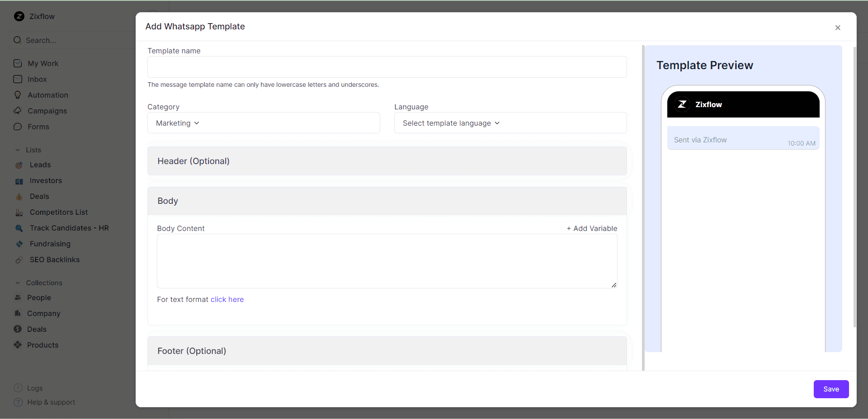Collapse the Collections section chevron
This screenshot has width=868, height=419.
click(18, 282)
